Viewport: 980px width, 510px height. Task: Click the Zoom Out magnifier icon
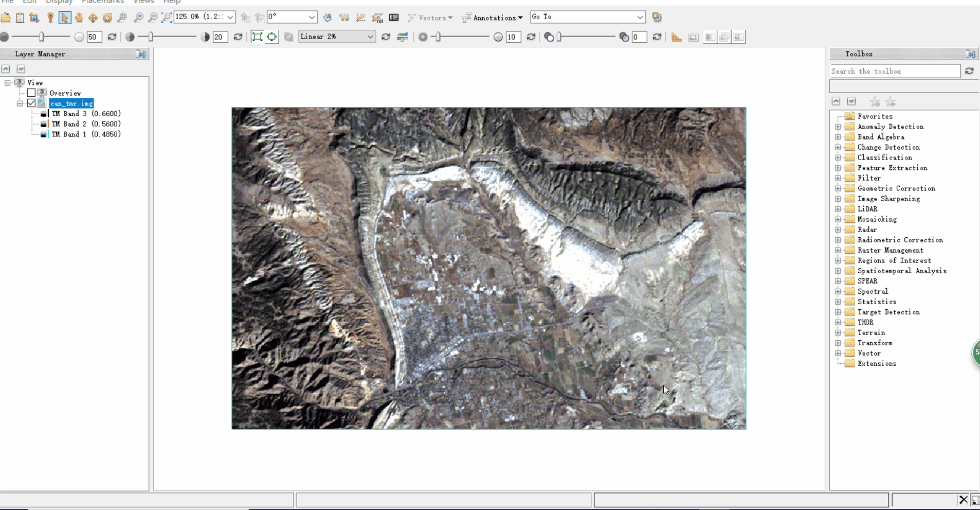(153, 17)
